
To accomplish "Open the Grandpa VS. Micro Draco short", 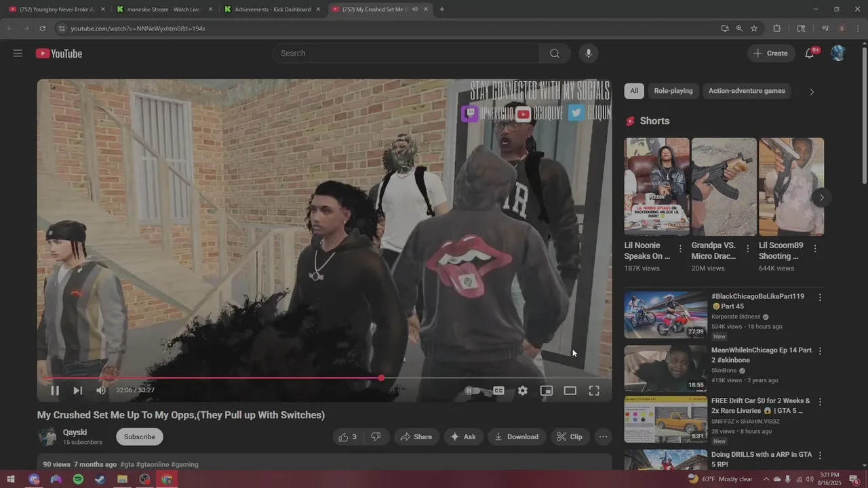I will click(724, 186).
